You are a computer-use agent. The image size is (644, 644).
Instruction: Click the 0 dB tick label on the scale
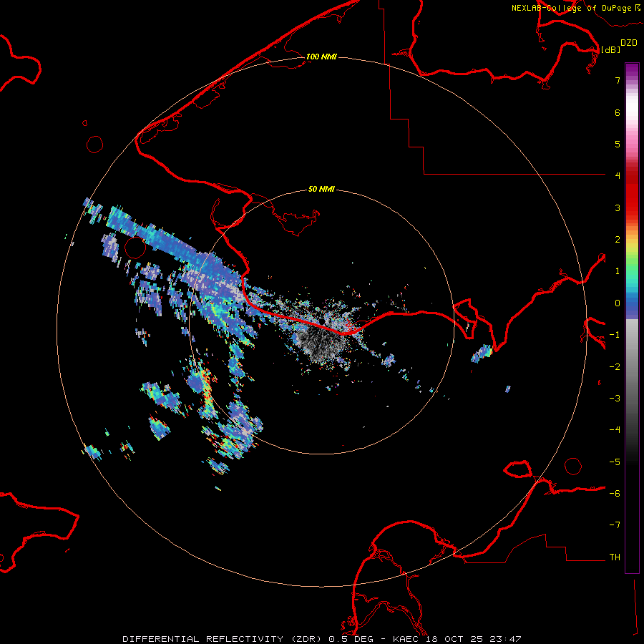pos(618,303)
